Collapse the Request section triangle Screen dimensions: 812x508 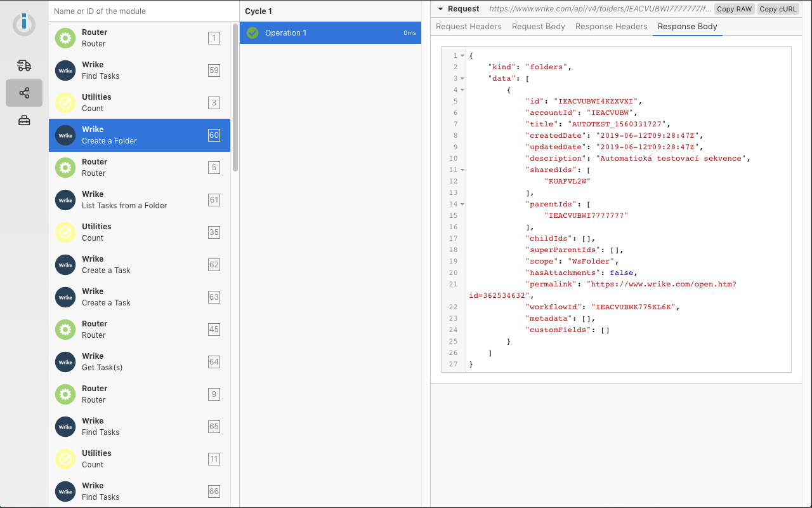pos(440,9)
